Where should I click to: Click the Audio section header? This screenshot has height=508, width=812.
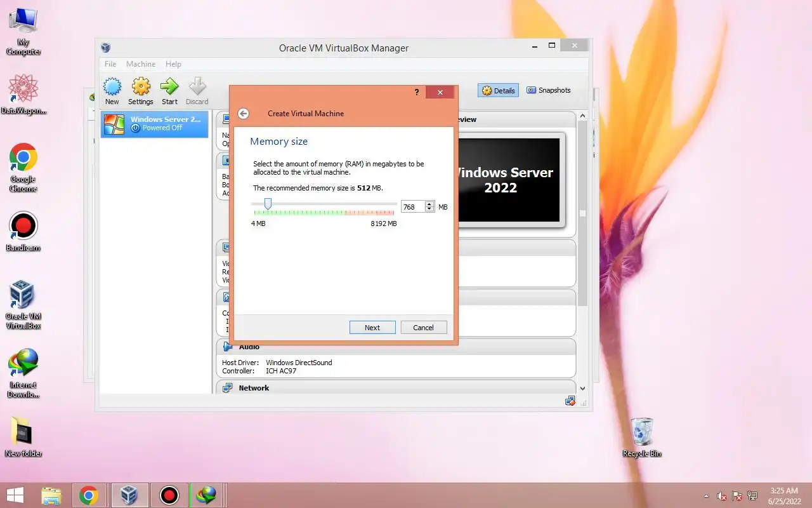point(396,347)
